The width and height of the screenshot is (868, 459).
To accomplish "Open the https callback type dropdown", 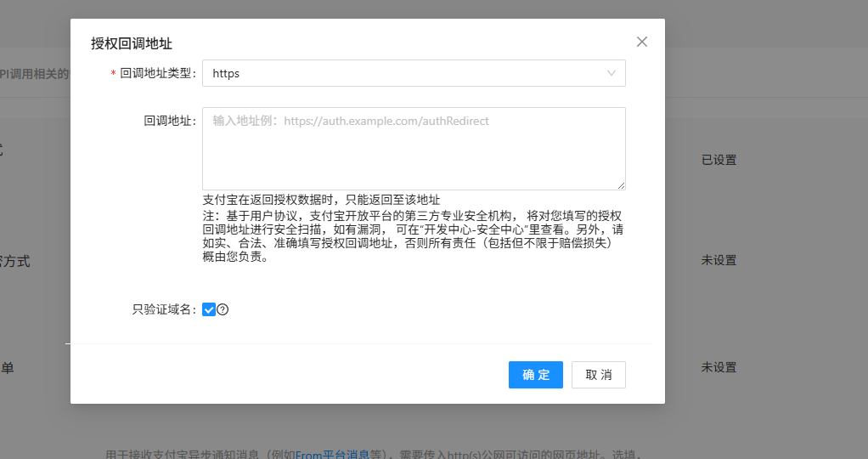I will pyautogui.click(x=413, y=73).
